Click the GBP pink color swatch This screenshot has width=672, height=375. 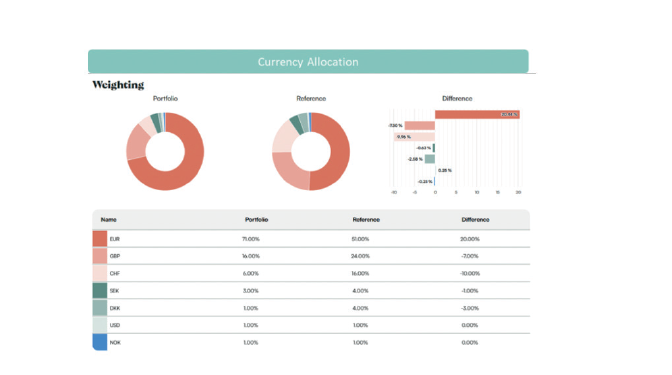pyautogui.click(x=99, y=256)
